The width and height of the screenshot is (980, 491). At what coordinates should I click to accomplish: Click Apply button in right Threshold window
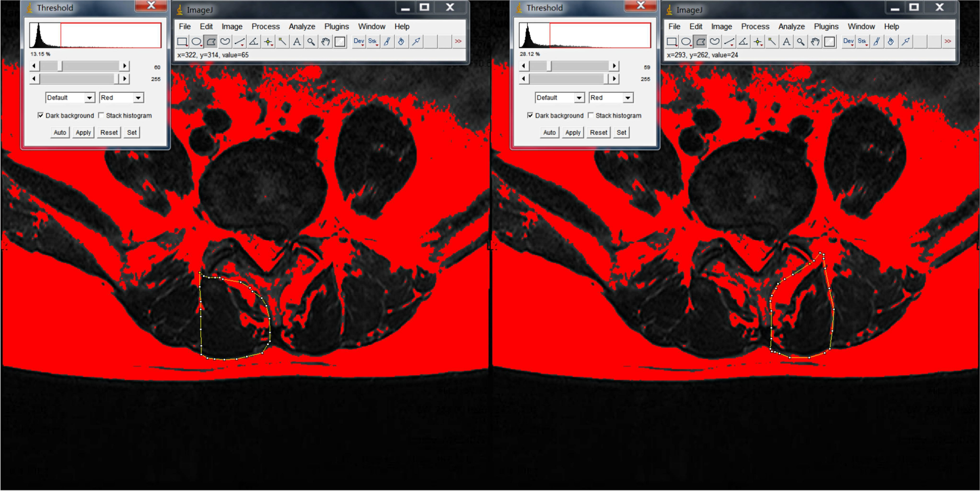[x=573, y=133]
